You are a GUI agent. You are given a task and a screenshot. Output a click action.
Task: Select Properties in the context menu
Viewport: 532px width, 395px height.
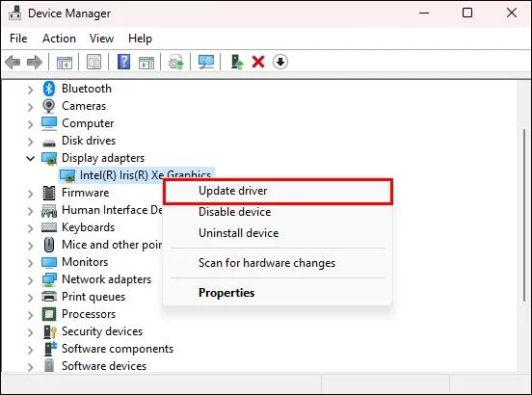point(226,293)
